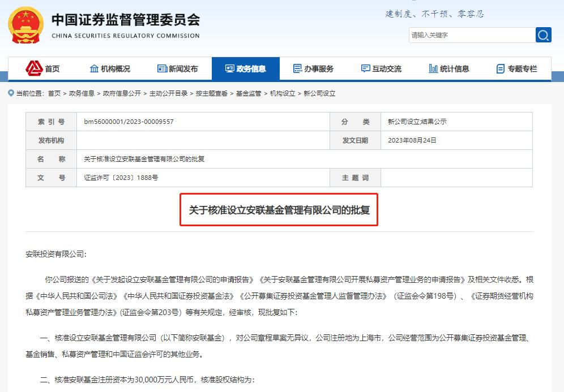Click the 主题词 label cell
The image size is (564, 392).
click(x=355, y=178)
